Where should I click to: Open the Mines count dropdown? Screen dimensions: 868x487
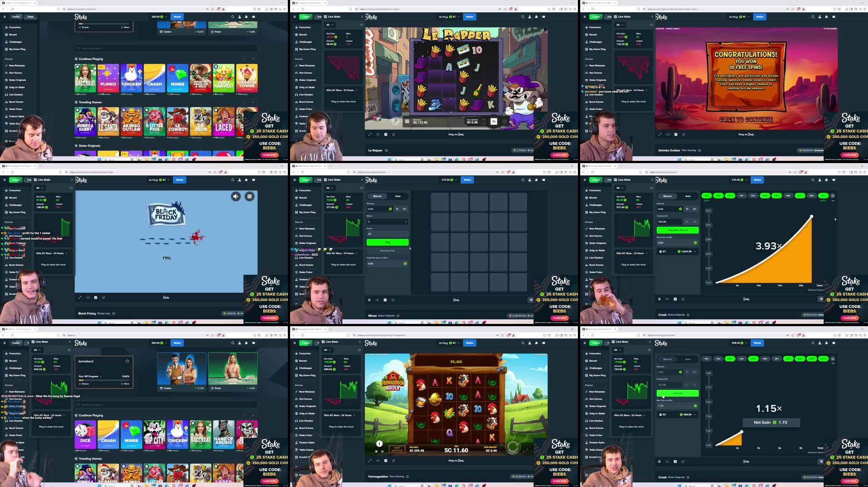tap(388, 222)
